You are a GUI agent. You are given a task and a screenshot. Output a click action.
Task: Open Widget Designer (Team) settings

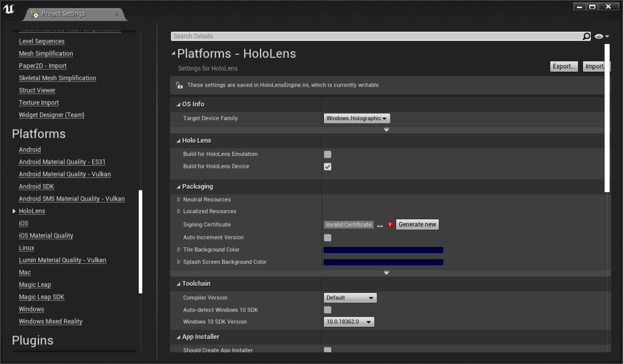[x=51, y=115]
